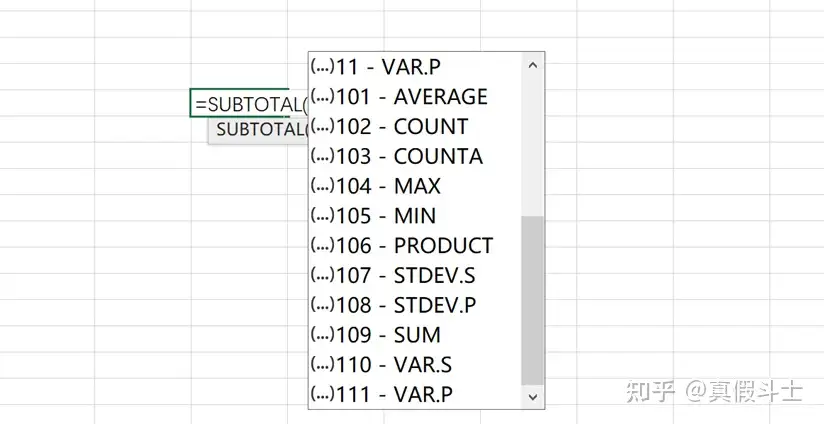Pick the 102 - COUNT option

[x=402, y=127]
